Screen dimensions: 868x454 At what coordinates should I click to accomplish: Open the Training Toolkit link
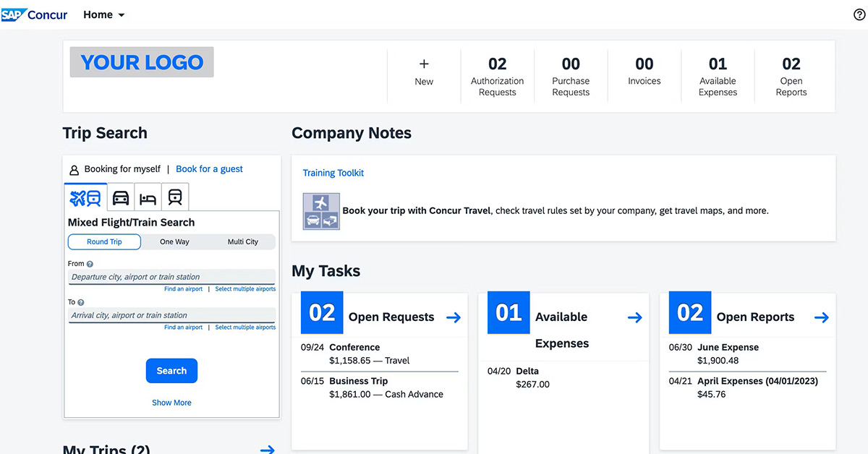(x=333, y=174)
